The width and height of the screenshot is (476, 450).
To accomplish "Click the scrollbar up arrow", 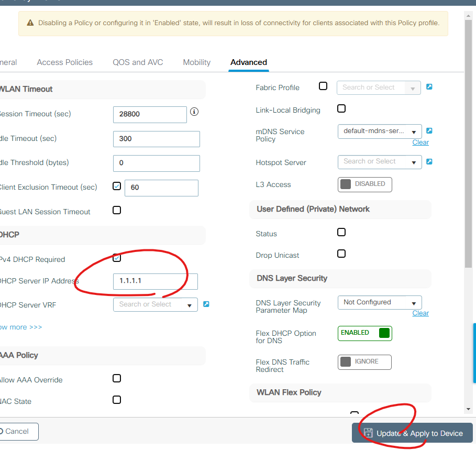I will [x=469, y=15].
